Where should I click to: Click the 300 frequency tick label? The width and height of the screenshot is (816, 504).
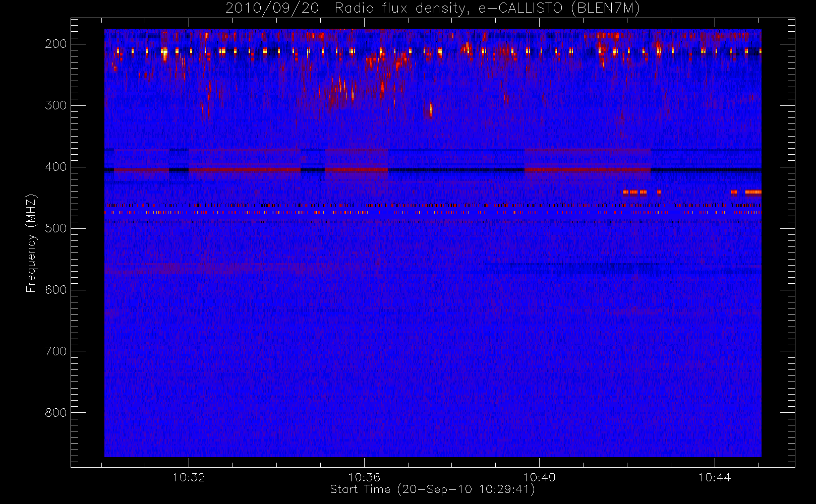(x=55, y=105)
